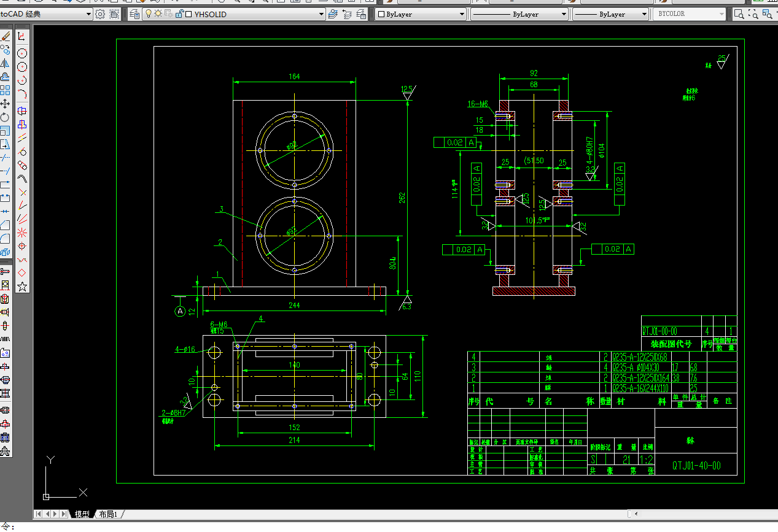Click the datum A circle marker

180,312
